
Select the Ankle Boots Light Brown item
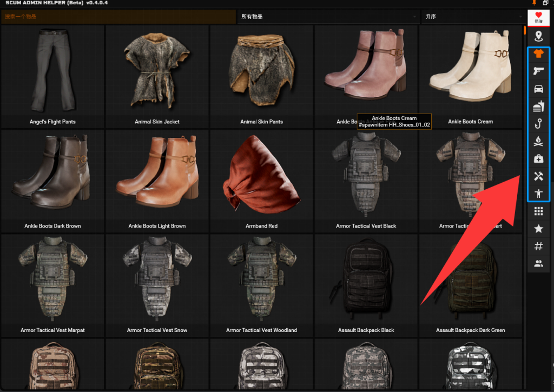[x=157, y=181]
